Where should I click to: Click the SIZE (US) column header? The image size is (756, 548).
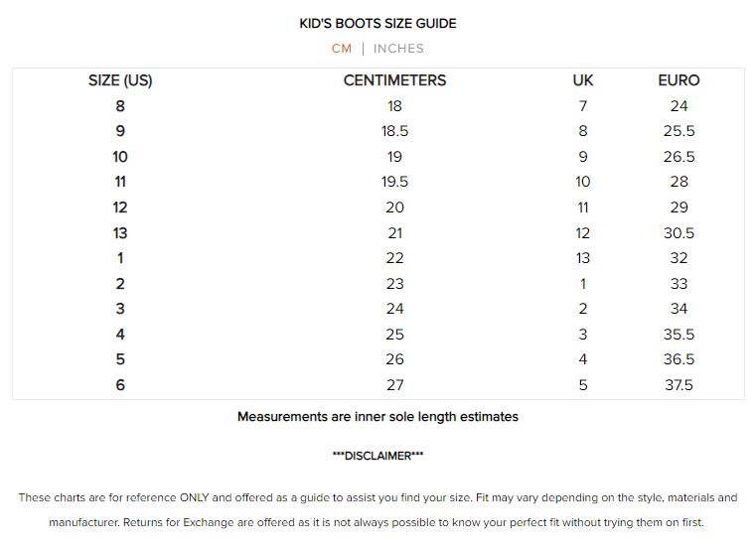click(x=120, y=80)
